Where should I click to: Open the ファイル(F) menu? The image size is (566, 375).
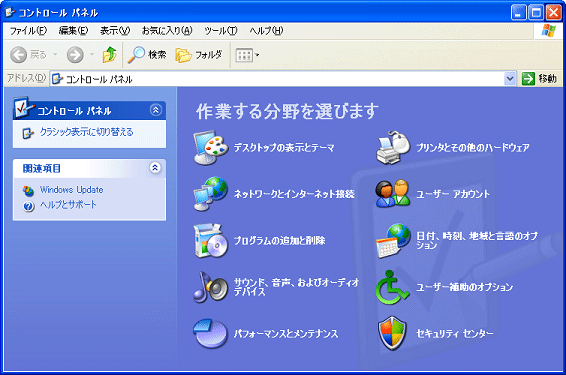click(28, 31)
